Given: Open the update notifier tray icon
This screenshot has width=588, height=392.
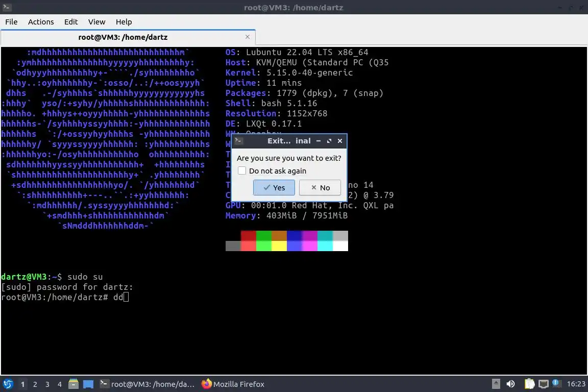Looking at the screenshot, I should [556, 383].
